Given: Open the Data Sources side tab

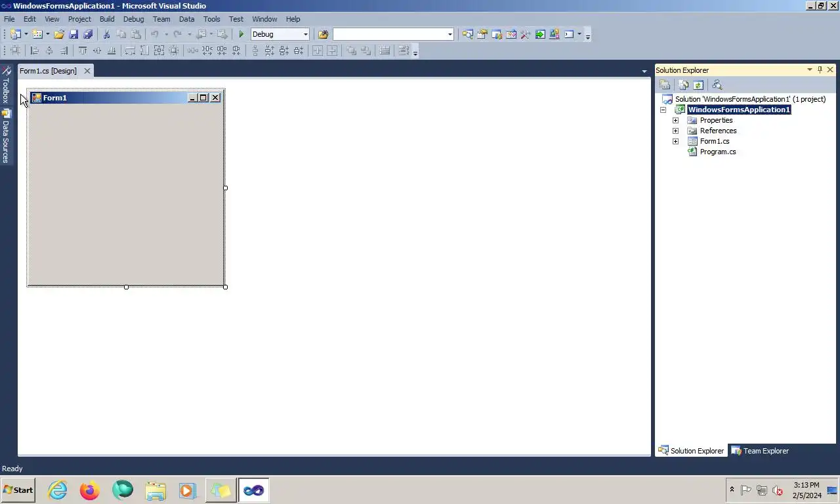Looking at the screenshot, I should pyautogui.click(x=6, y=136).
